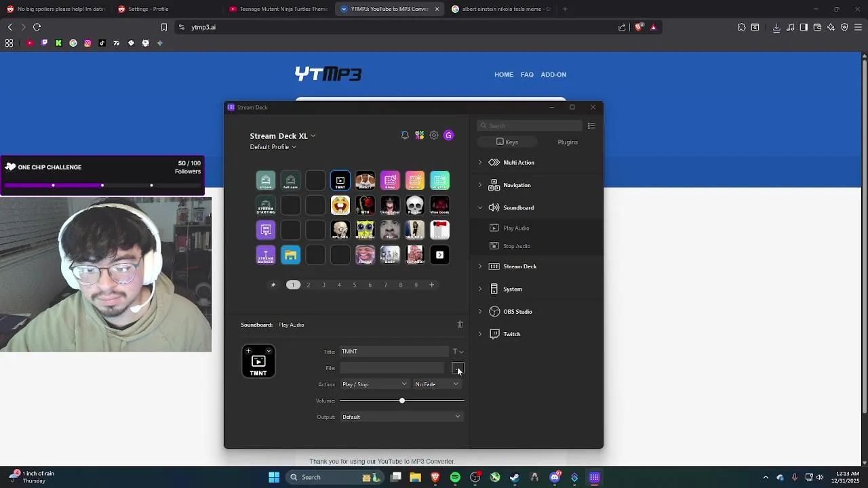Adjust the Volume slider handle
868x488 pixels.
pyautogui.click(x=402, y=401)
